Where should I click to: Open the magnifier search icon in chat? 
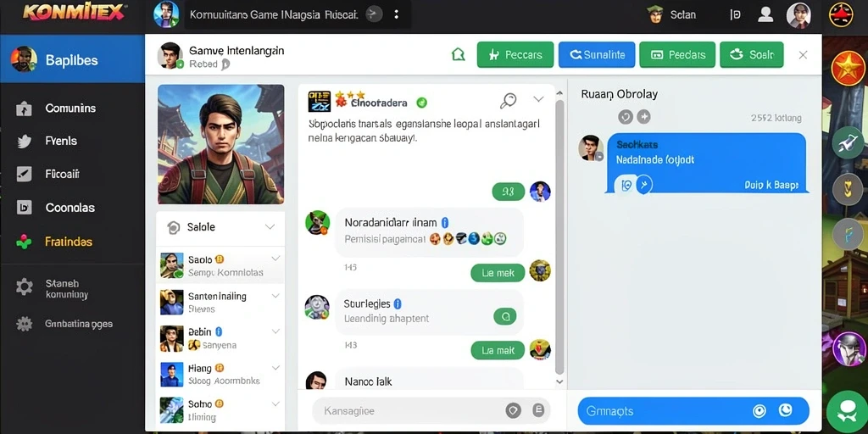coord(508,100)
